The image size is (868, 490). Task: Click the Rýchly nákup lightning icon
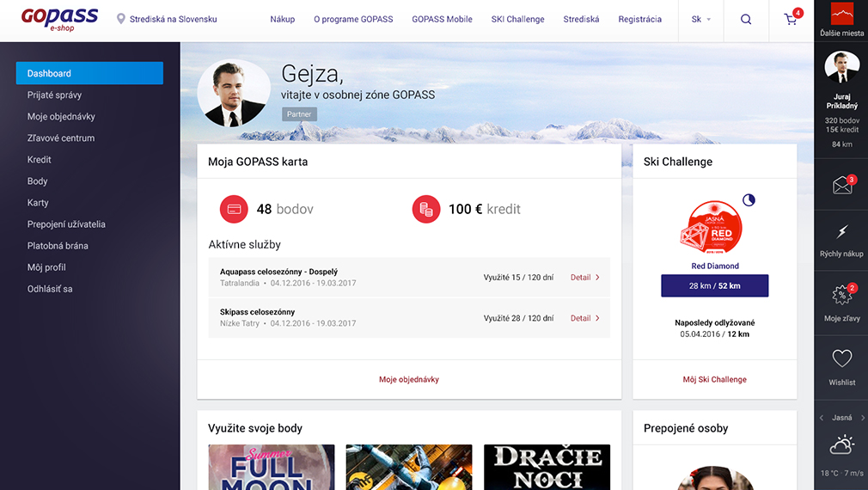[842, 231]
